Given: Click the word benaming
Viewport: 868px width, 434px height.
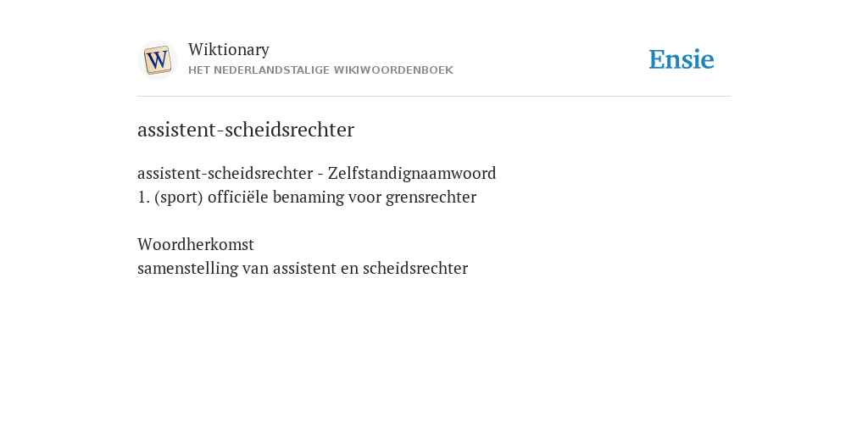Looking at the screenshot, I should (308, 198).
